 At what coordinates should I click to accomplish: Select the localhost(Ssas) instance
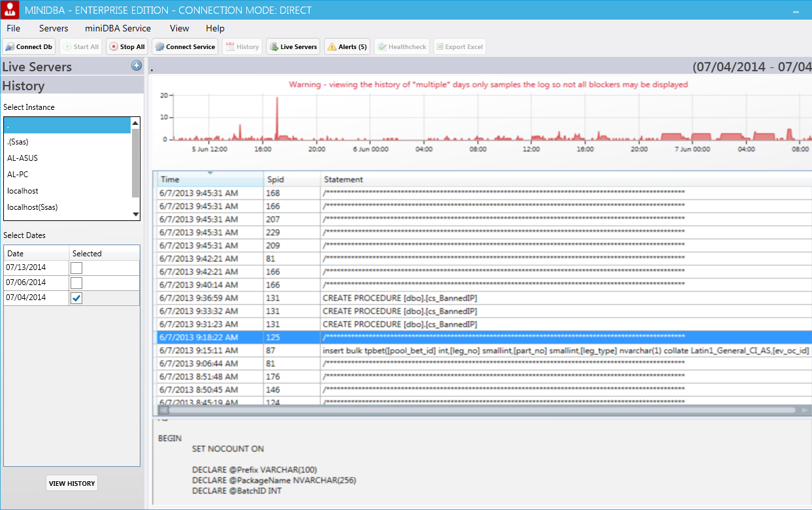point(67,207)
